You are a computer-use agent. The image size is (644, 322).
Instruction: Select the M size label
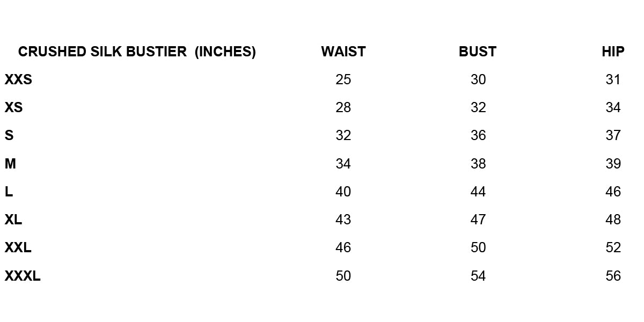[10, 164]
